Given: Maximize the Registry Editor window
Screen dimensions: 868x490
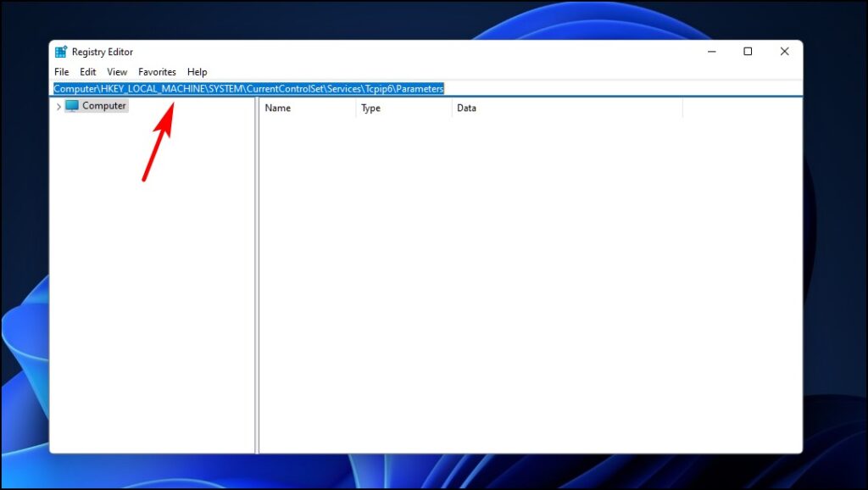Looking at the screenshot, I should pos(748,52).
